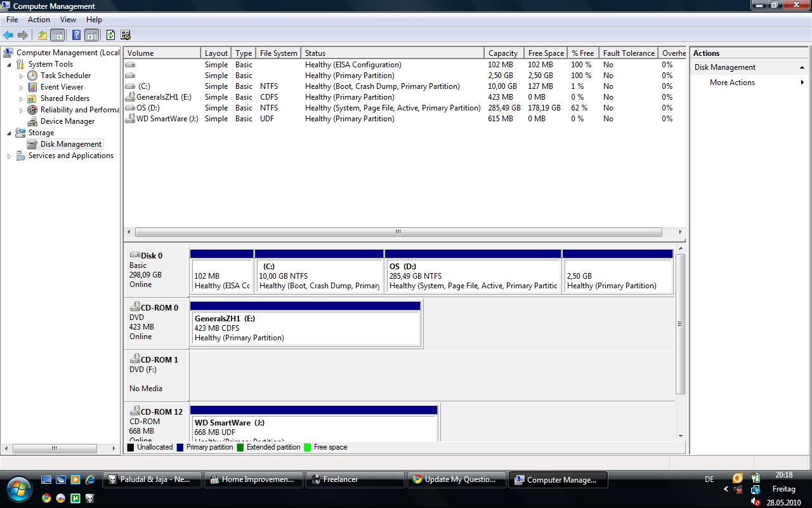Expand the Shared Folders node arrow
This screenshot has height=508, width=812.
(21, 98)
